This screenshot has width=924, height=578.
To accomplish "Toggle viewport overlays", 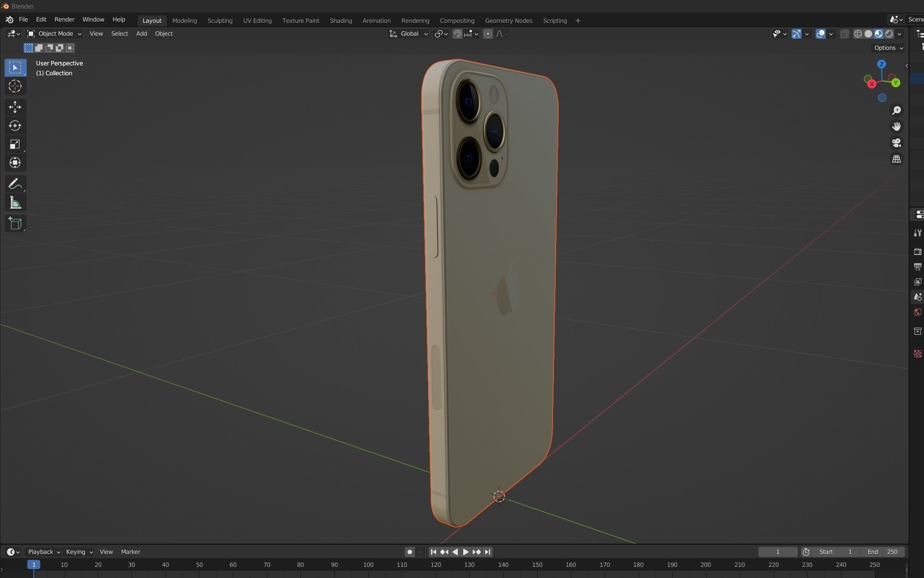I will [820, 34].
